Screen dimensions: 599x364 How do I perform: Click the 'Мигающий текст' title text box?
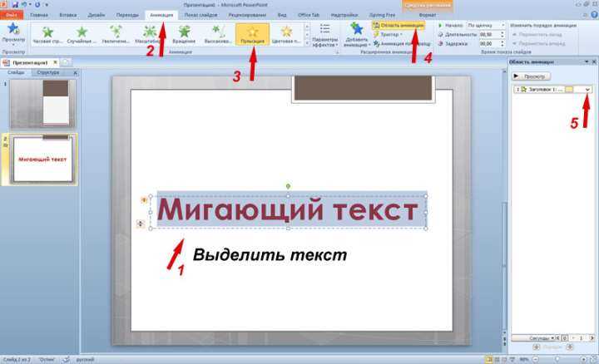pyautogui.click(x=288, y=210)
